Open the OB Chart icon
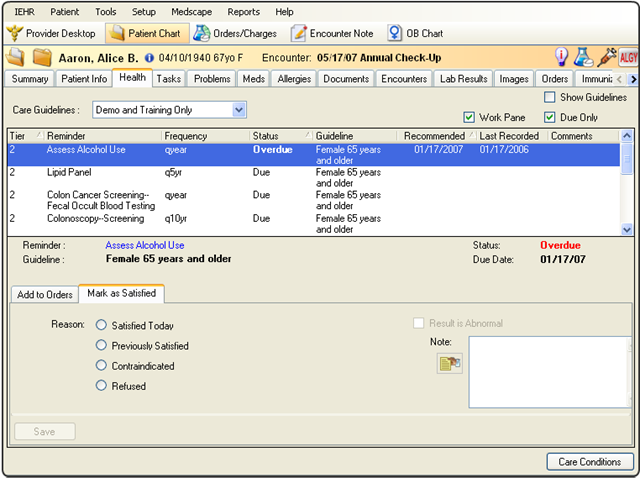Screen dimensions: 640x478 click(394, 33)
